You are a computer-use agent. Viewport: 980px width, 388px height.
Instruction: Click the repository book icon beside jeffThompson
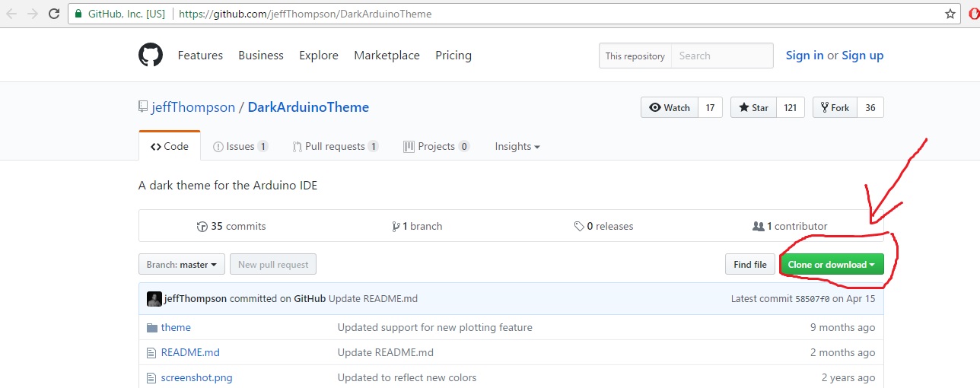[143, 107]
